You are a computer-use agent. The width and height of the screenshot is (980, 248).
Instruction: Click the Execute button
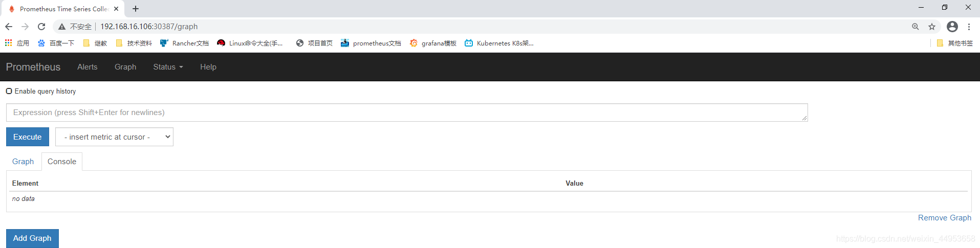(x=28, y=137)
